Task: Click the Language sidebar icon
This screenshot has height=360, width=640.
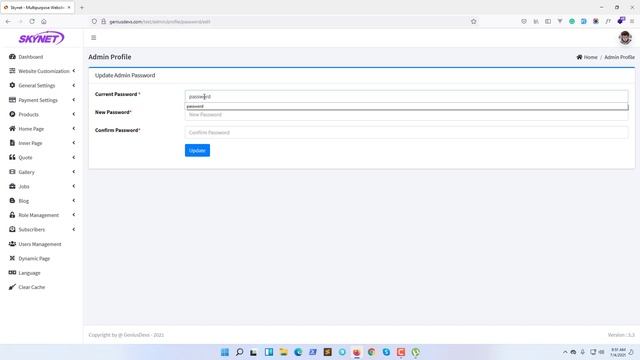Action: pos(12,273)
